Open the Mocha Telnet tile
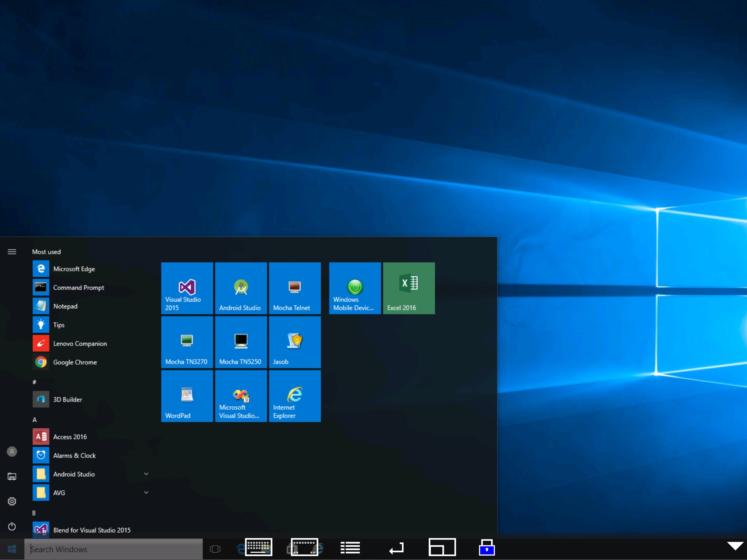The height and width of the screenshot is (560, 747). 295,288
